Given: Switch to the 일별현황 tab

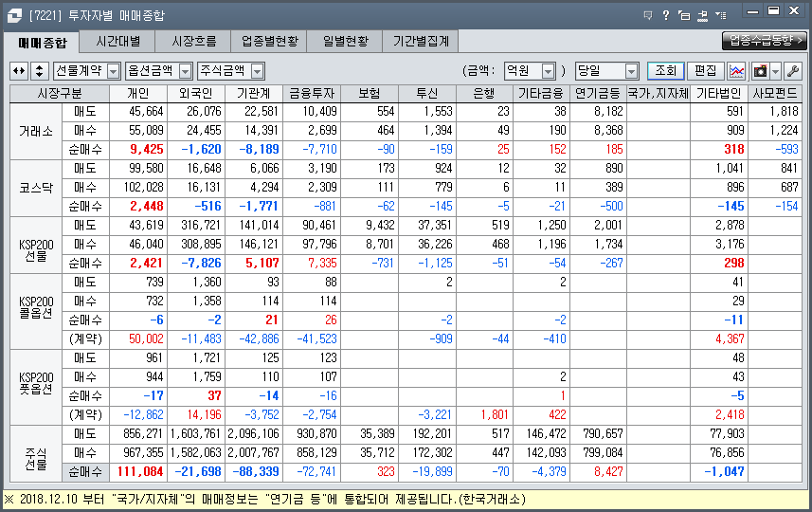Looking at the screenshot, I should point(345,41).
